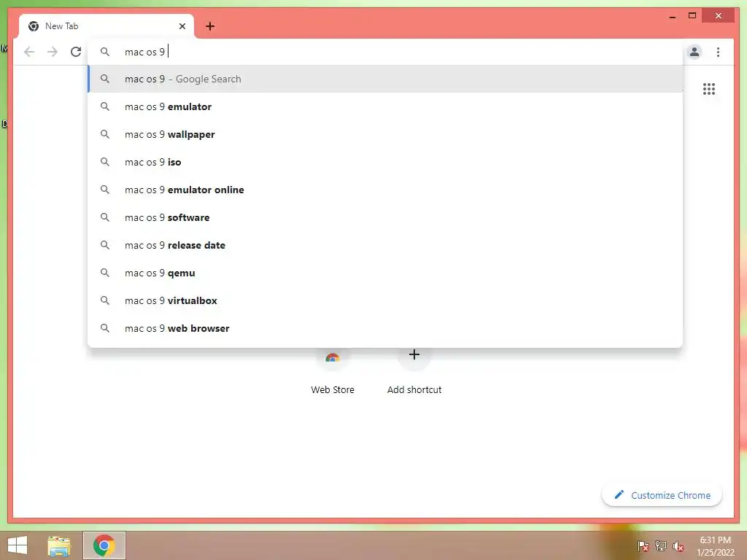This screenshot has width=747, height=560.
Task: Click the address bar with 'mac os 9'
Action: pyautogui.click(x=386, y=52)
